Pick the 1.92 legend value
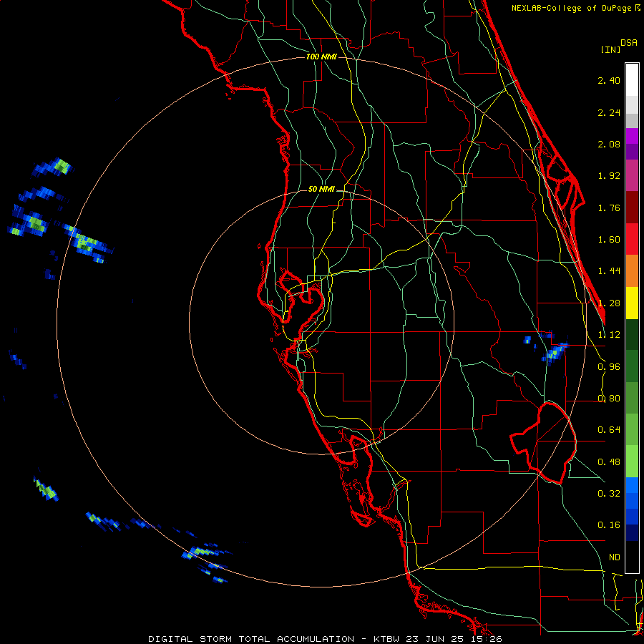The height and width of the screenshot is (644, 644). click(609, 176)
